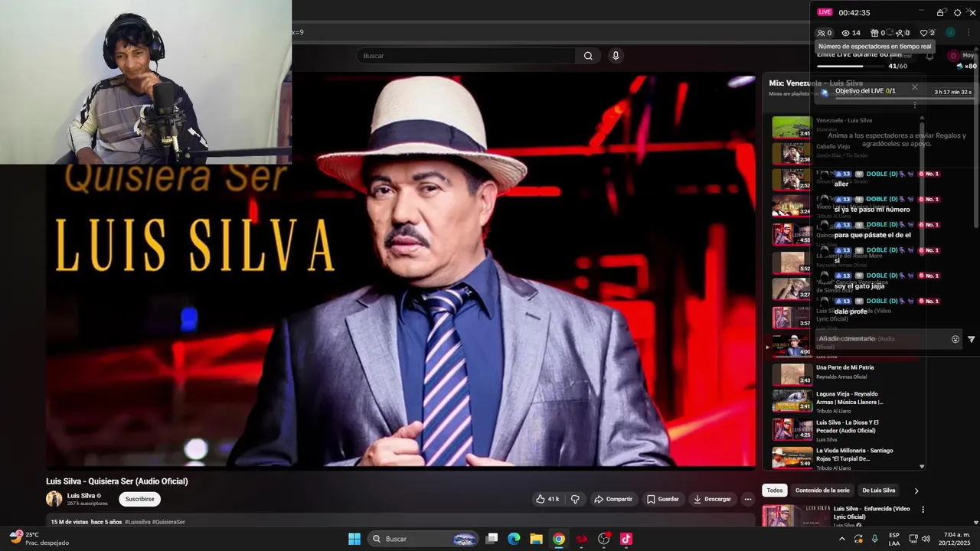Open Task View on the taskbar
Screen dimensions: 980x551
click(x=492, y=539)
